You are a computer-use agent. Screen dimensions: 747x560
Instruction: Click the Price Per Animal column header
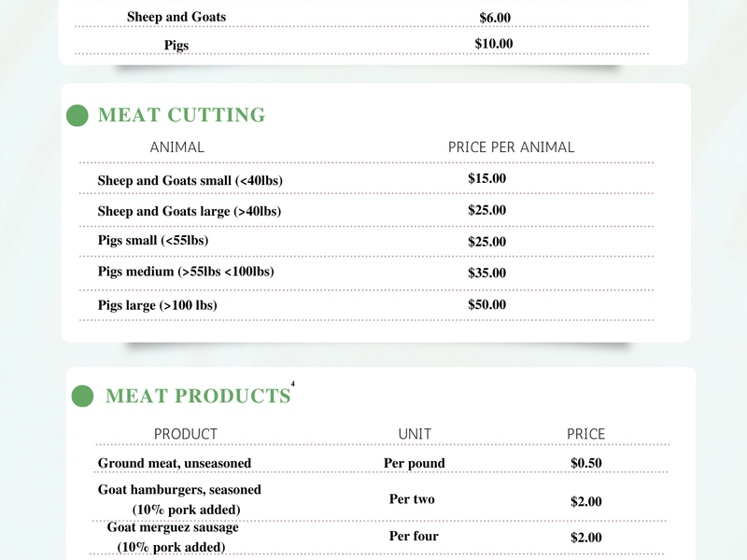(x=511, y=147)
